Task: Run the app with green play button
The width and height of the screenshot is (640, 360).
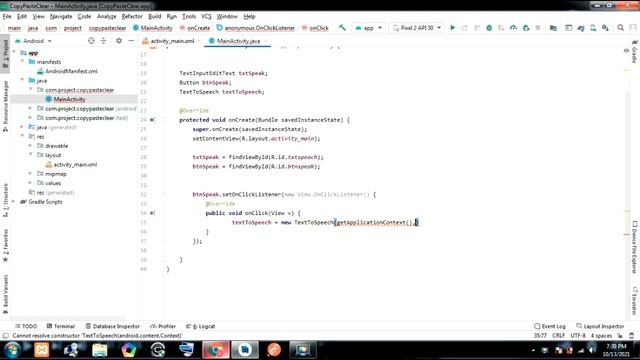Action: click(452, 28)
